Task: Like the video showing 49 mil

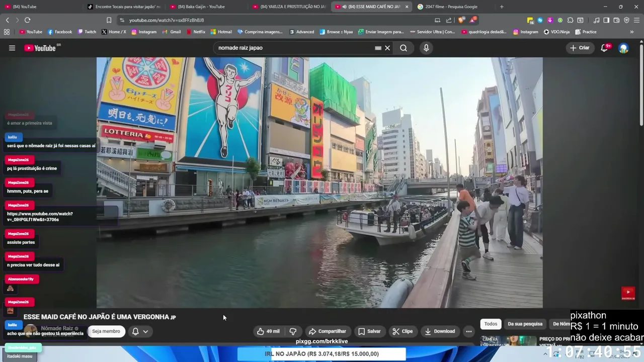Action: (268, 331)
